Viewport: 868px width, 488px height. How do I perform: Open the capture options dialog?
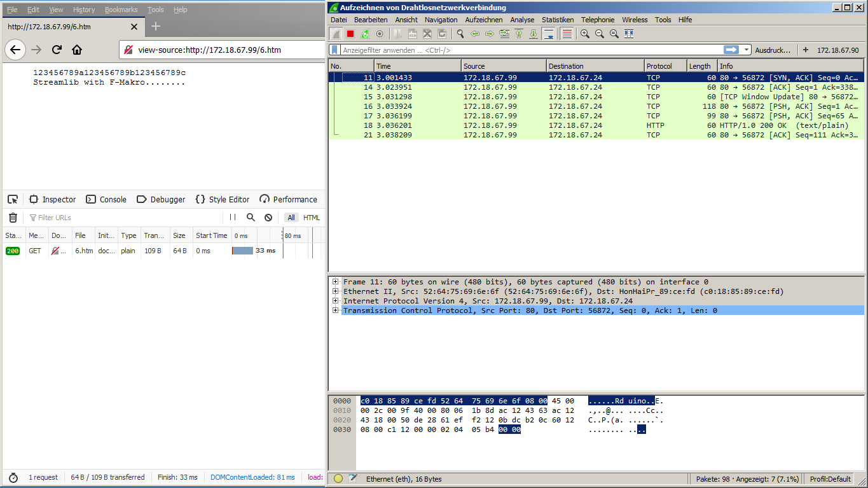pyautogui.click(x=380, y=34)
